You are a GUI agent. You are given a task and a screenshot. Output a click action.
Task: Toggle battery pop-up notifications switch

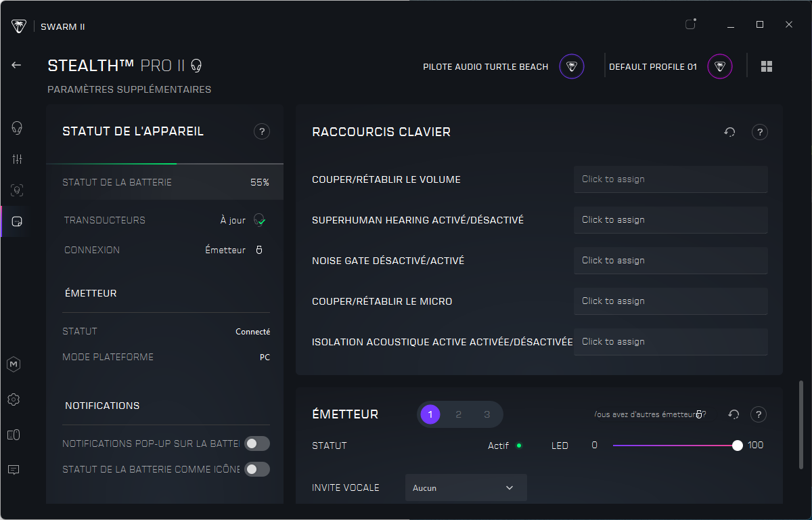[x=257, y=443]
